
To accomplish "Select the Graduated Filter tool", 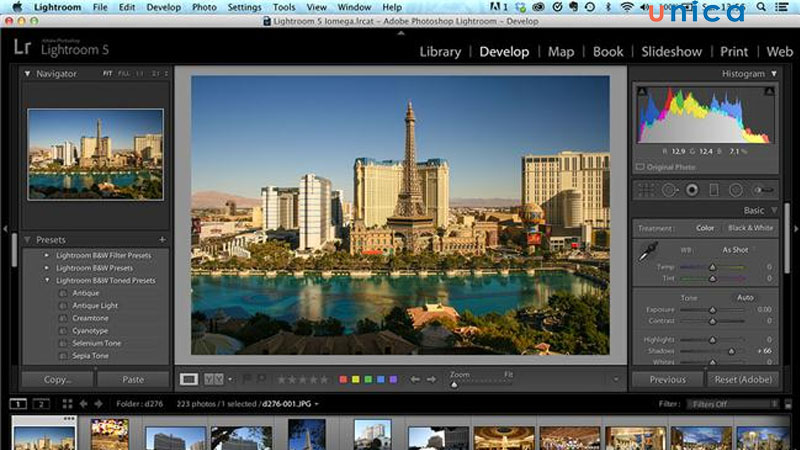I will (714, 190).
